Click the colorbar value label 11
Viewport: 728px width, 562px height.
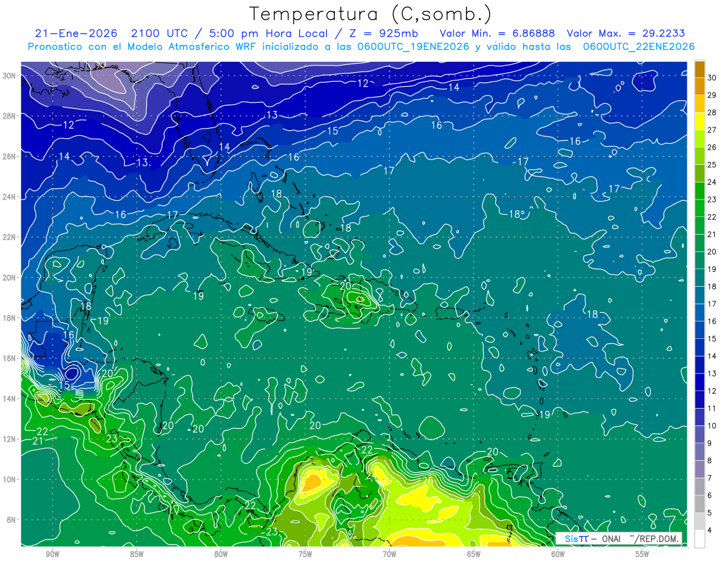pyautogui.click(x=712, y=408)
